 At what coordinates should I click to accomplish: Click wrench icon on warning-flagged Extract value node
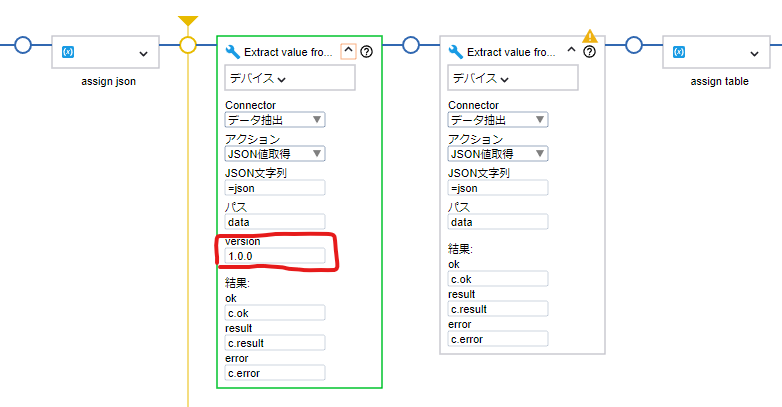coord(455,51)
